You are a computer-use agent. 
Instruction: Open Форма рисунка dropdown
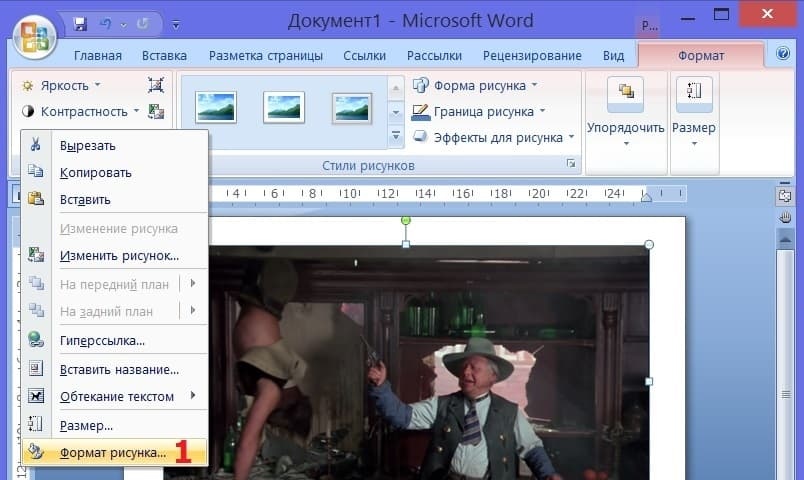pyautogui.click(x=475, y=85)
